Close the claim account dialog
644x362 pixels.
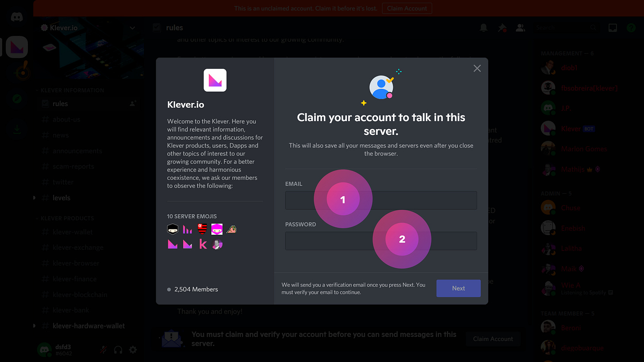[477, 69]
